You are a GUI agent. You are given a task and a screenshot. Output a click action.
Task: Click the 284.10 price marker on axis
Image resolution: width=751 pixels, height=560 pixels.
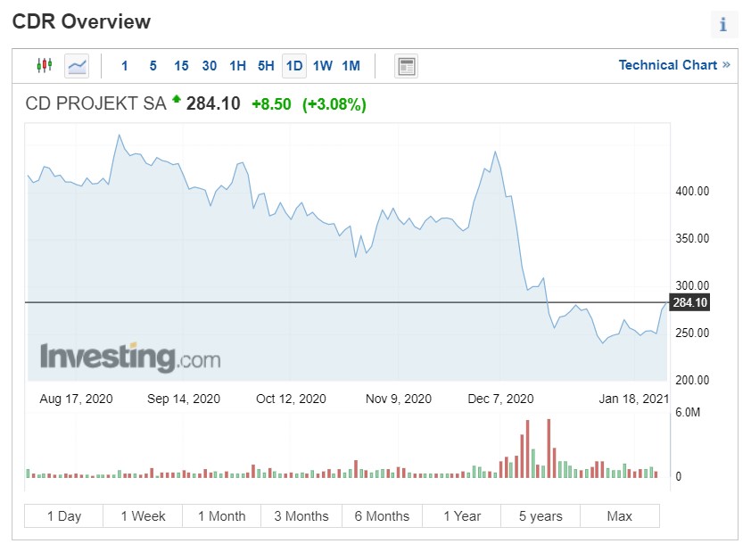[x=689, y=302]
